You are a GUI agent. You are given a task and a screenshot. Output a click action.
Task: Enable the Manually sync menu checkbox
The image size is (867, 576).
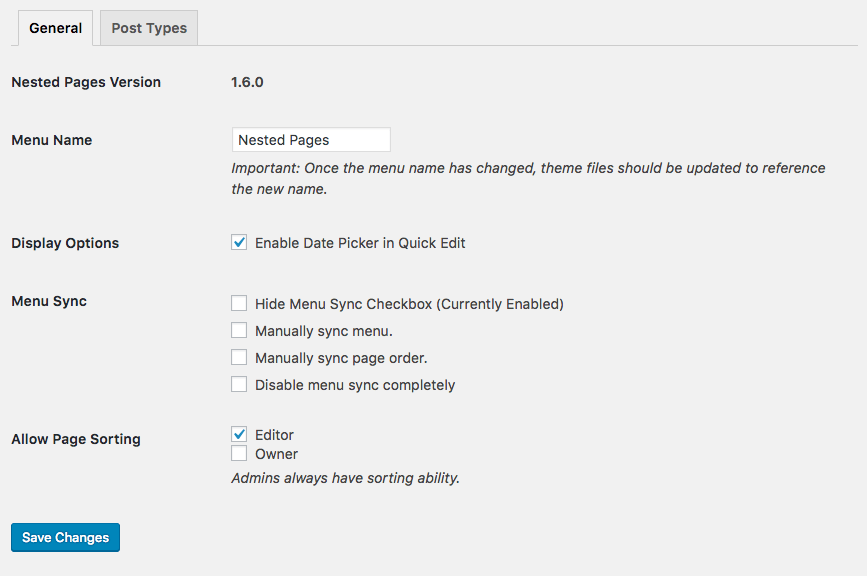239,330
